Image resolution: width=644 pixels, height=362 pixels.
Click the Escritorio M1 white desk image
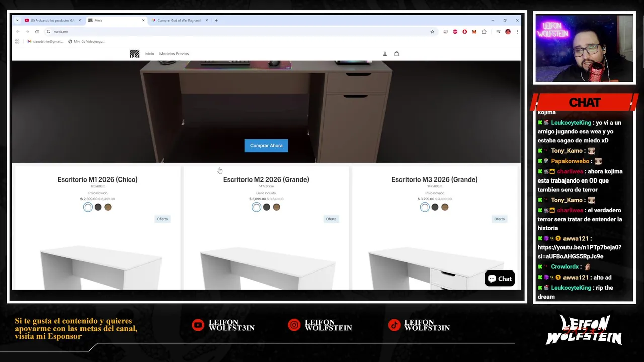101,267
